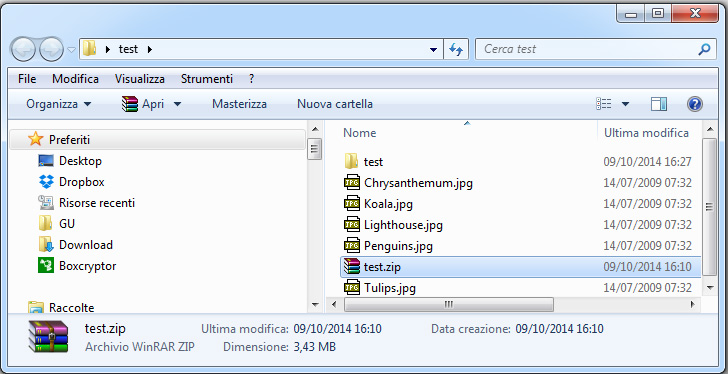Toggle the preview pane icon

coord(658,104)
